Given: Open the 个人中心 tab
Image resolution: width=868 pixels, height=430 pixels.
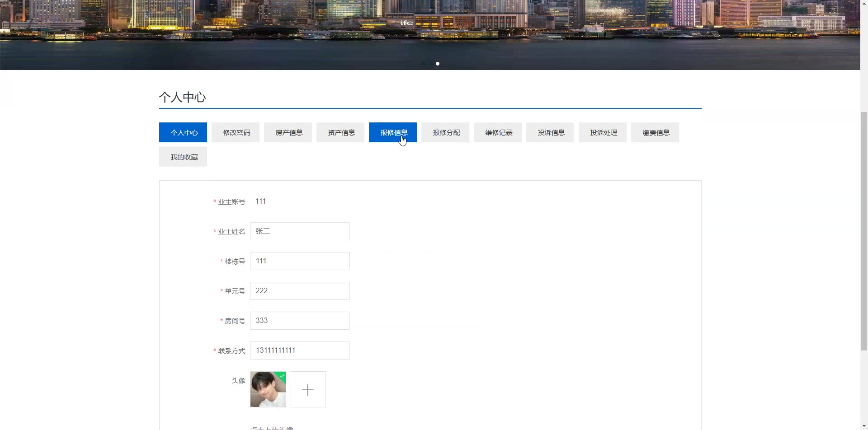Looking at the screenshot, I should tap(183, 132).
